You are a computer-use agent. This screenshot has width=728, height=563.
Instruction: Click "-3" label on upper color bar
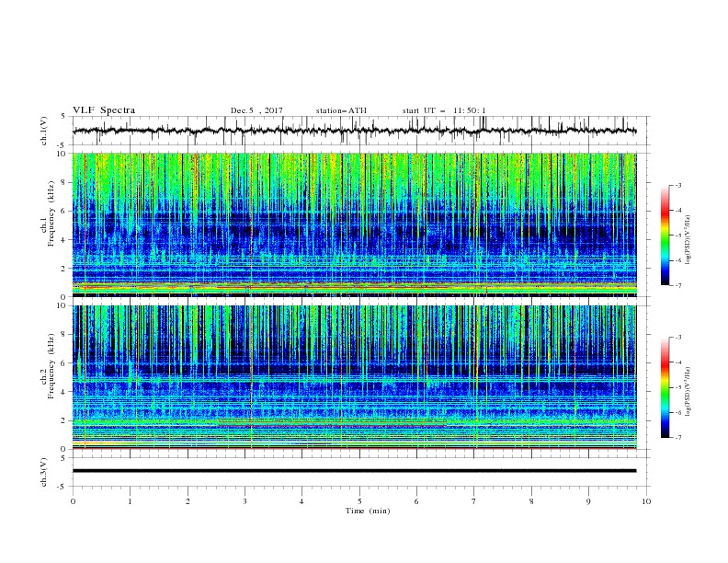pos(677,185)
